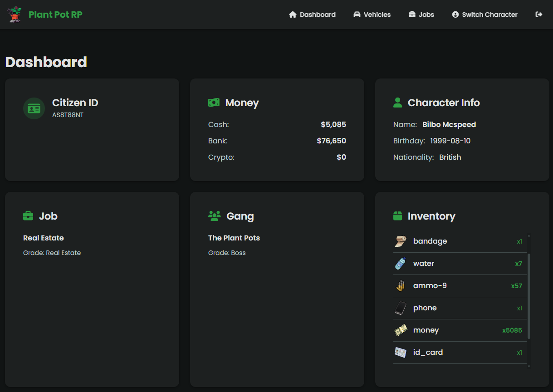The width and height of the screenshot is (553, 392).
Task: Select Switch Character in navbar
Action: tap(484, 15)
